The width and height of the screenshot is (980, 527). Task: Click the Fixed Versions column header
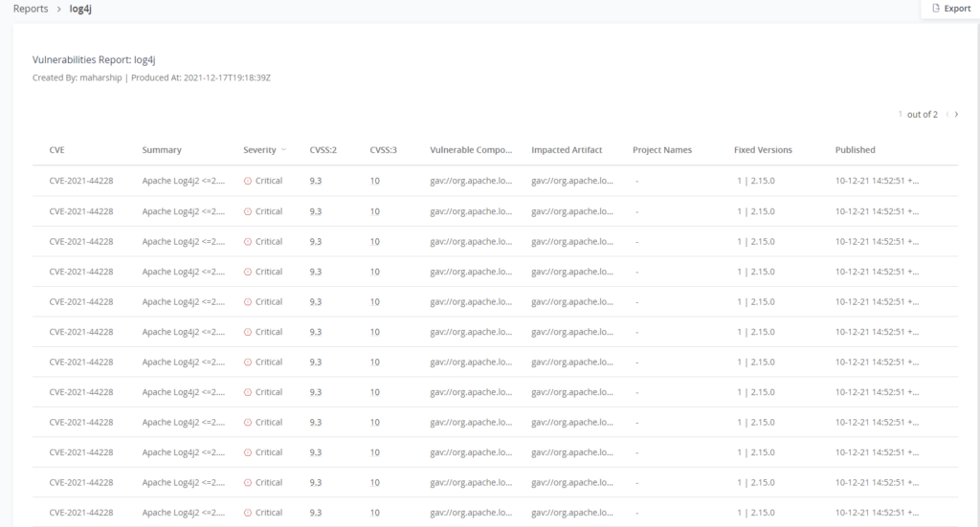coord(763,150)
